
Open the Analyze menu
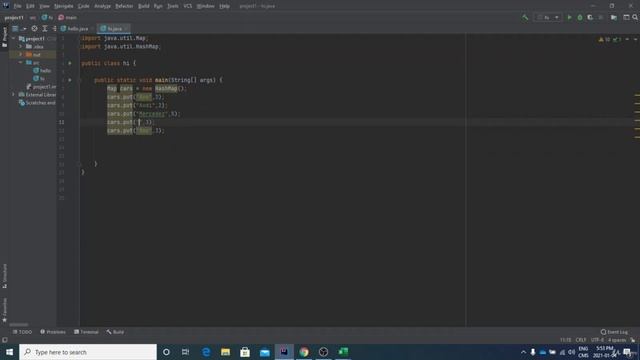coord(102,6)
